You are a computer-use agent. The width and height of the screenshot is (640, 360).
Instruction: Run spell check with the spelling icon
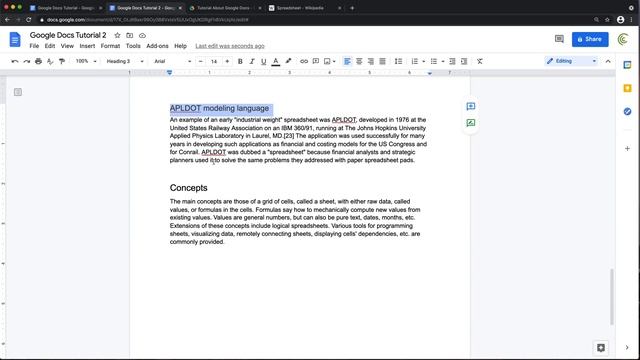pyautogui.click(x=50, y=61)
